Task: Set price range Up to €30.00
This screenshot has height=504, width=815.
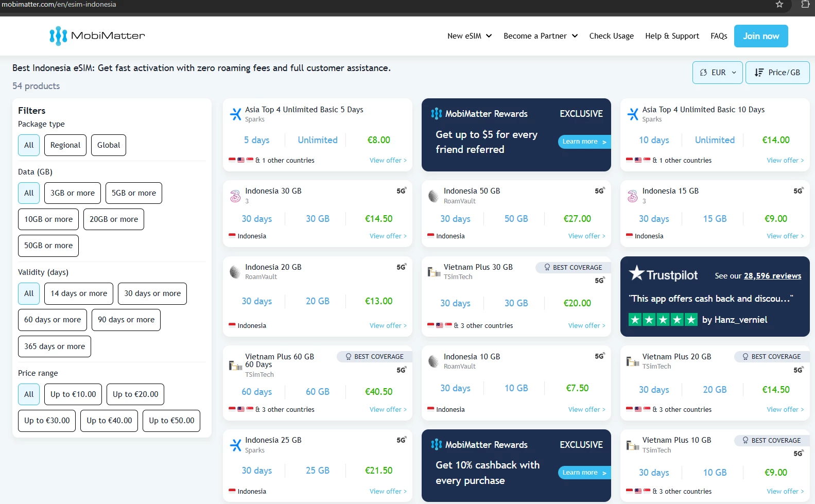Action: (x=47, y=421)
